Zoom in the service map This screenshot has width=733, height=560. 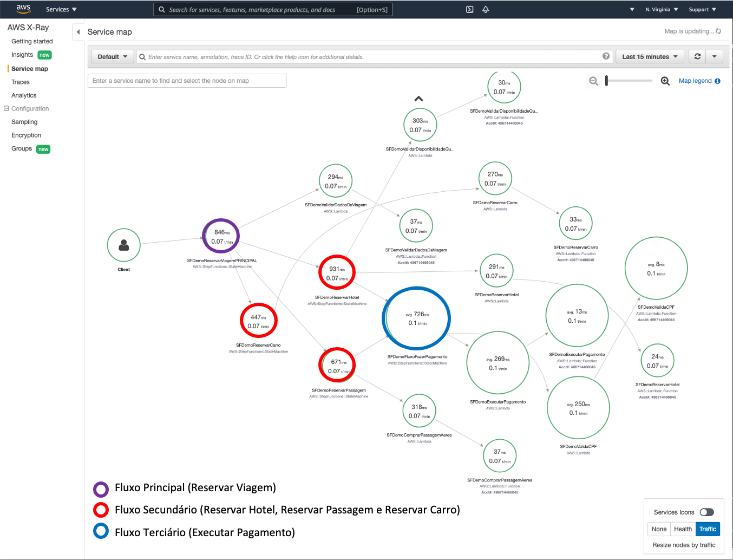(665, 81)
